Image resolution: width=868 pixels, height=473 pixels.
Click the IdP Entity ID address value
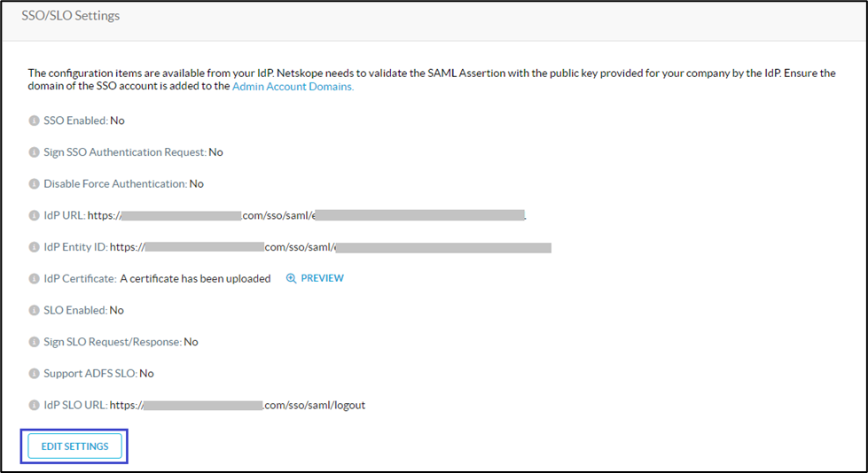pos(330,247)
